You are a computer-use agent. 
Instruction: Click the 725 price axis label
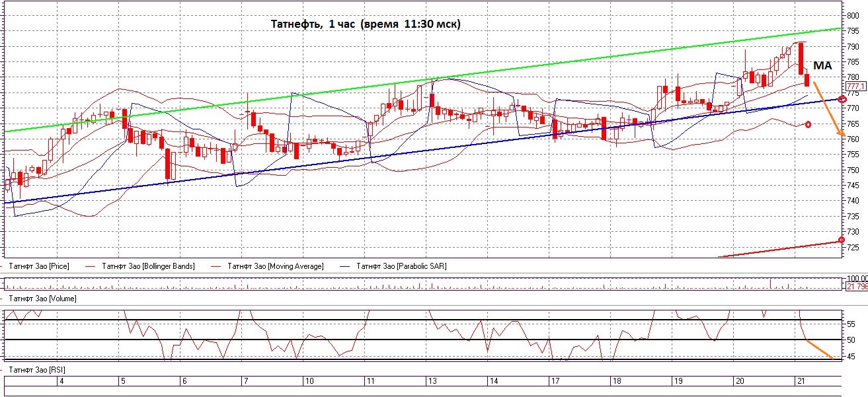(x=853, y=247)
